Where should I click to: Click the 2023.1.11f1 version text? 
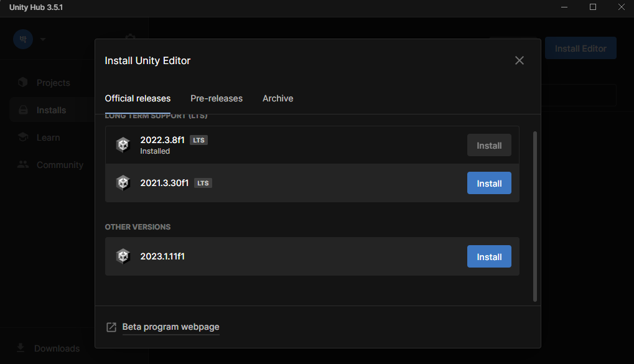pos(162,256)
